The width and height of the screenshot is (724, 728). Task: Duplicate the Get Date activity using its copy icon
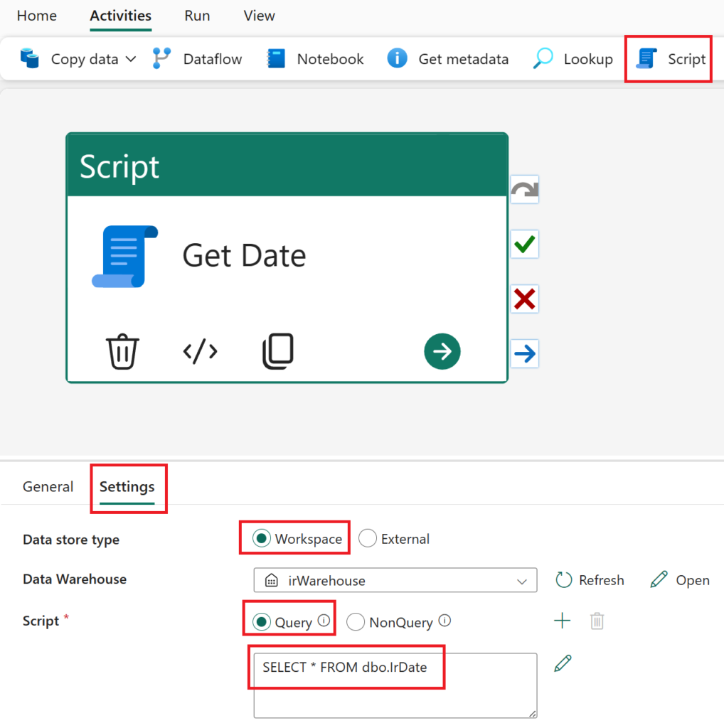coord(277,350)
